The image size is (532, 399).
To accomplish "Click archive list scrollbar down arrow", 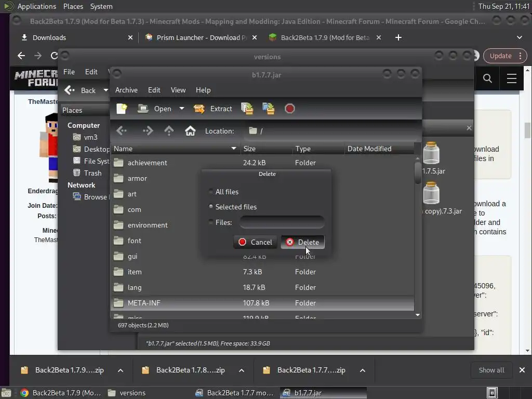I will [418, 315].
